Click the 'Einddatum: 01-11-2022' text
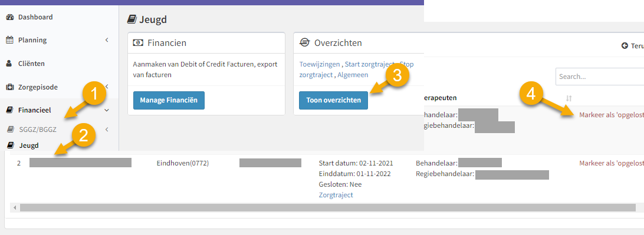Image resolution: width=644 pixels, height=235 pixels. coord(354,174)
